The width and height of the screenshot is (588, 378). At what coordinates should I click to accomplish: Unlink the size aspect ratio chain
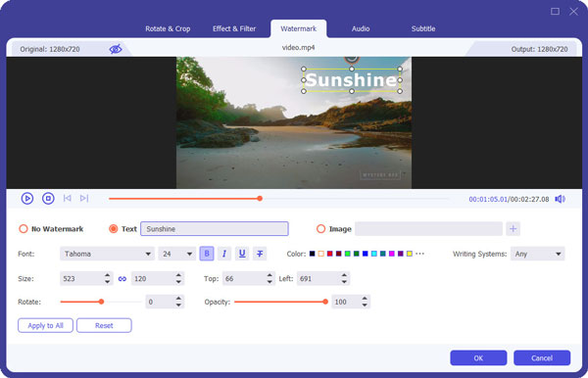click(x=122, y=279)
